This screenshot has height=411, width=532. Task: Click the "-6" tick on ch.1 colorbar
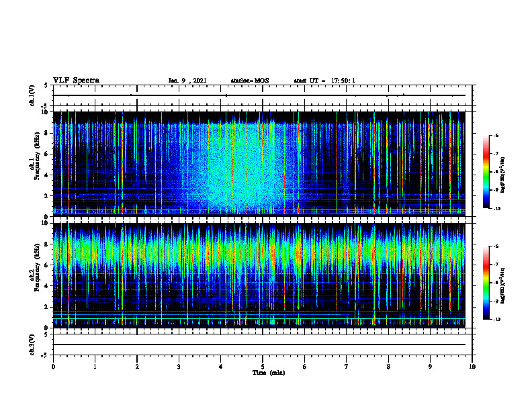496,135
